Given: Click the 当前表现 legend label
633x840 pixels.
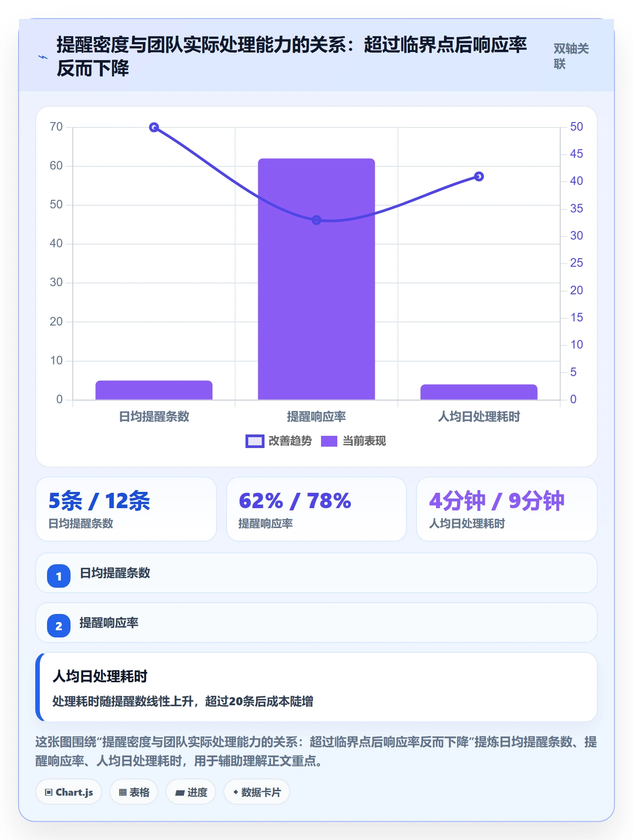Looking at the screenshot, I should (364, 441).
